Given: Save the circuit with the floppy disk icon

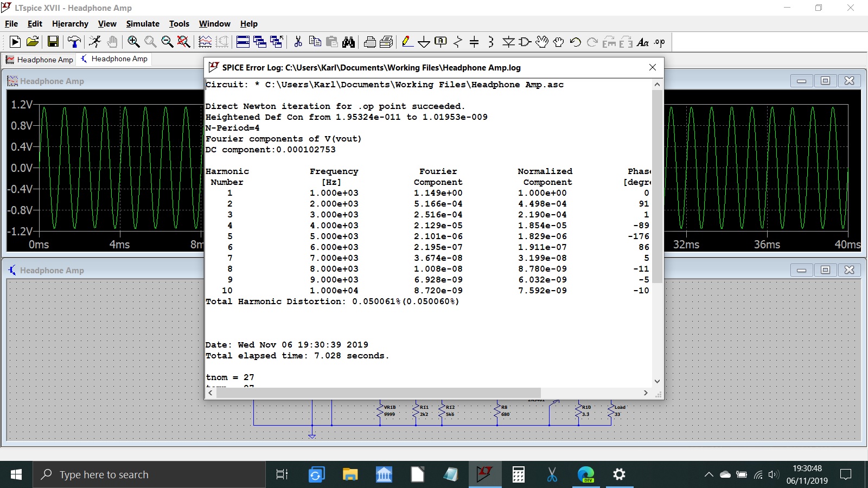Looking at the screenshot, I should click(53, 42).
